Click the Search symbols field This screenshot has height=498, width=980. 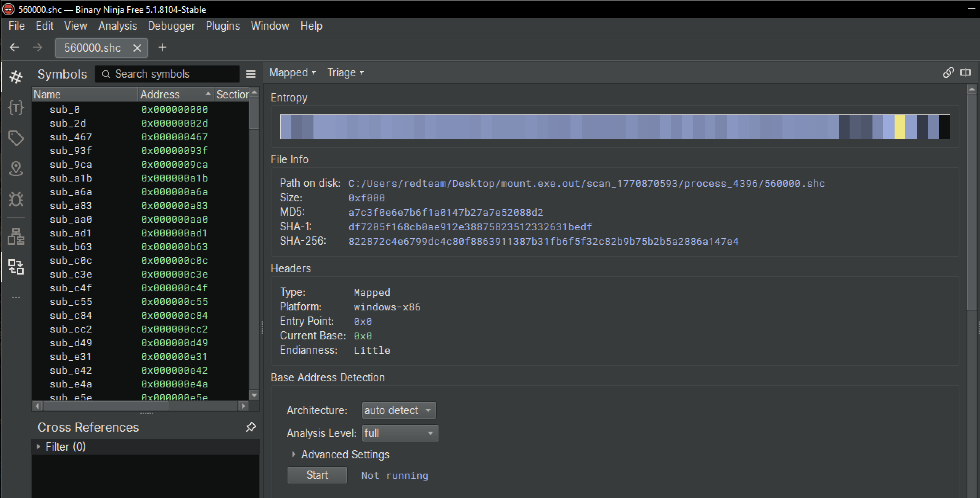(x=167, y=74)
